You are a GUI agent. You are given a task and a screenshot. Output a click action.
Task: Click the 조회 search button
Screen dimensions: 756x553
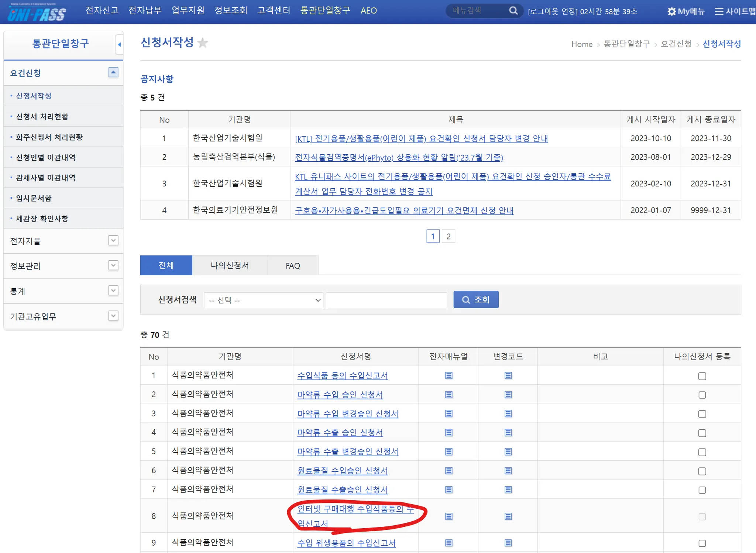(475, 299)
